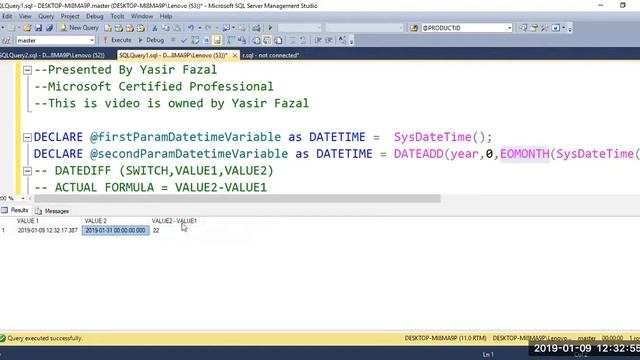Click the Parse checkmark icon
Image resolution: width=640 pixels, height=360 pixels.
coord(184,40)
